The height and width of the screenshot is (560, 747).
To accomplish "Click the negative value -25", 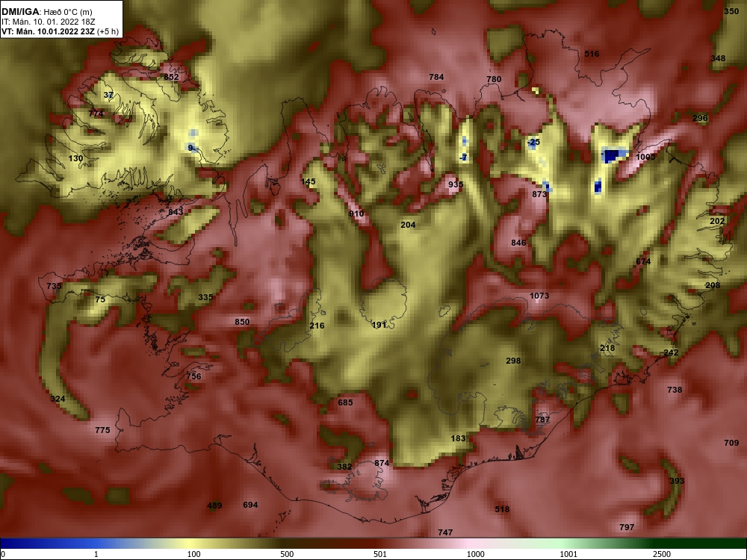I will tap(533, 142).
